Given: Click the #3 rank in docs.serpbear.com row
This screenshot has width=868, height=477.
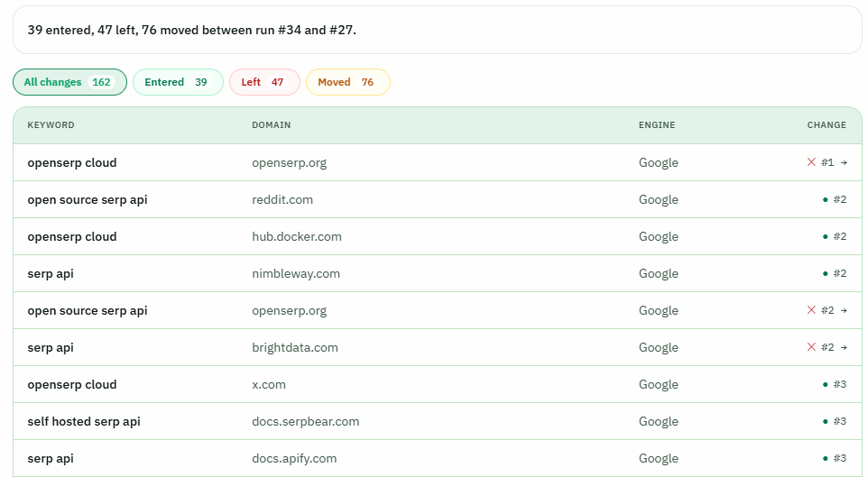Looking at the screenshot, I should tap(840, 422).
